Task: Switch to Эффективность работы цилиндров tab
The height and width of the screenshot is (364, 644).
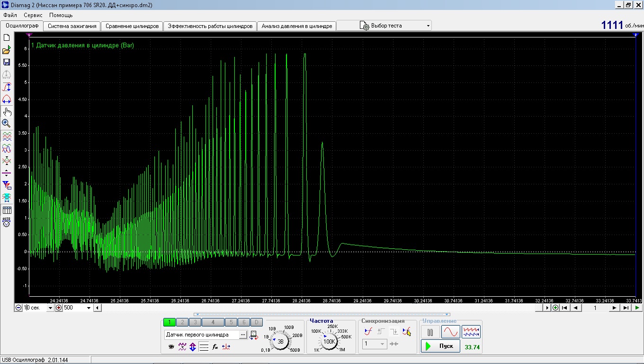Action: (x=210, y=26)
